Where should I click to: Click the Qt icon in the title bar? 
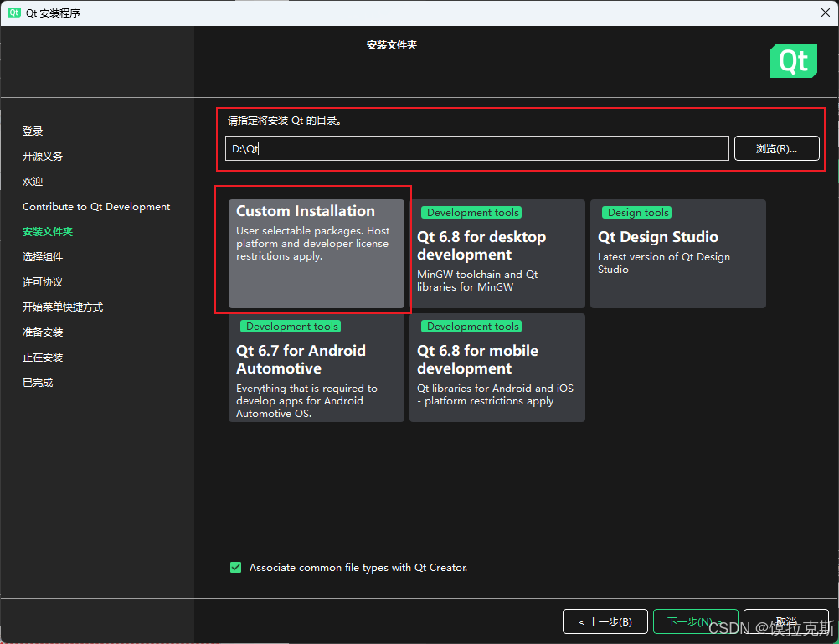point(14,13)
